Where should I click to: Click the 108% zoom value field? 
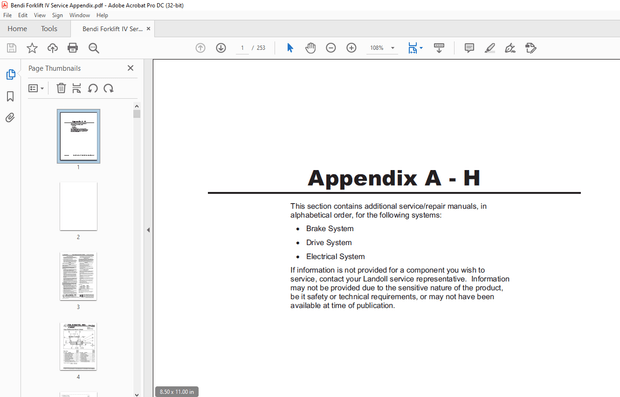pos(377,48)
